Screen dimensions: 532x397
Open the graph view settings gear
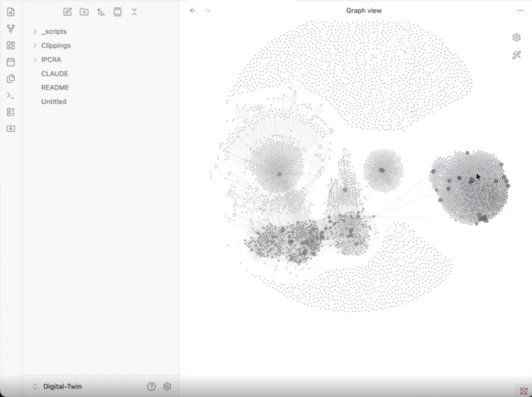tap(516, 37)
